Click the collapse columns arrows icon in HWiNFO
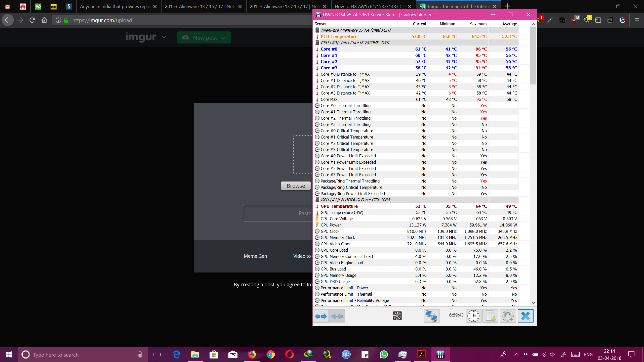The width and height of the screenshot is (644, 362). point(337,316)
